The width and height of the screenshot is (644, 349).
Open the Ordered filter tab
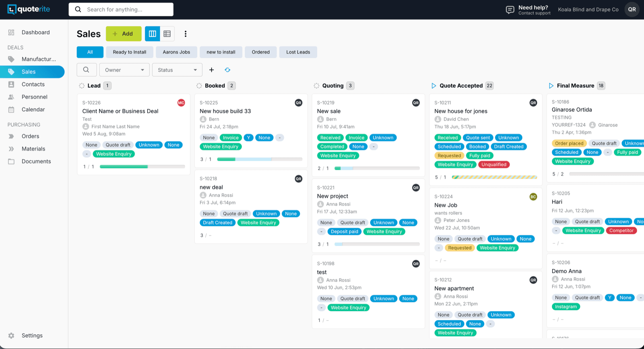[261, 52]
